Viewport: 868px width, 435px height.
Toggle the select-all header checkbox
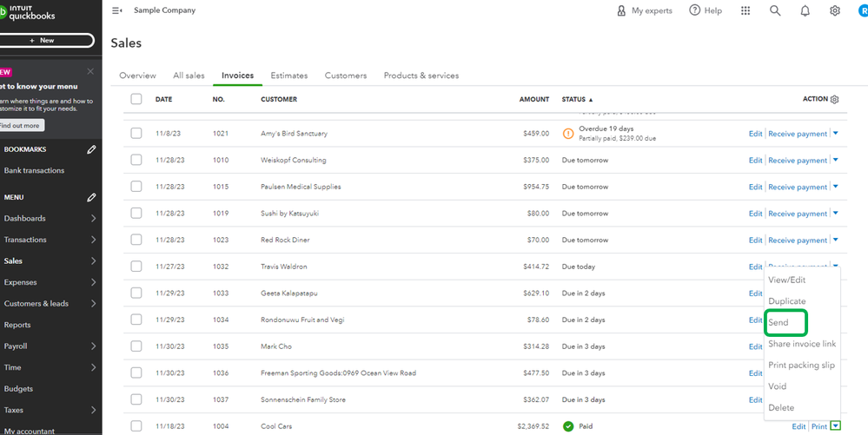click(x=136, y=99)
